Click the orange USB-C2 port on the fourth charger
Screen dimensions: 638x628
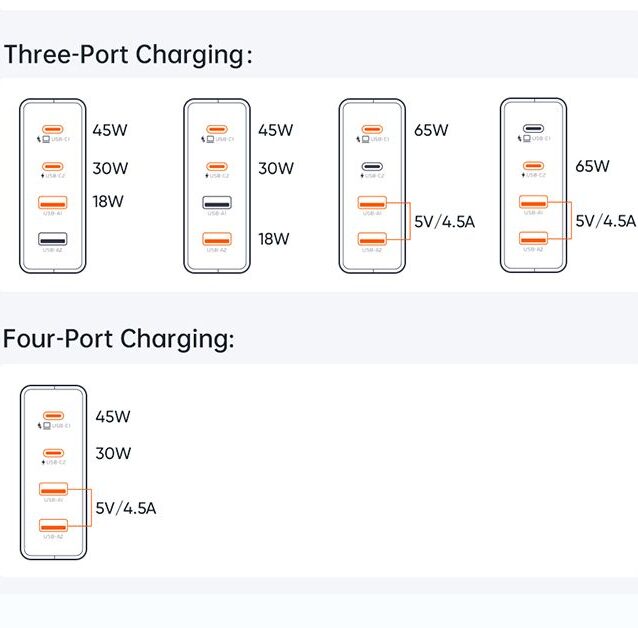pos(533,166)
